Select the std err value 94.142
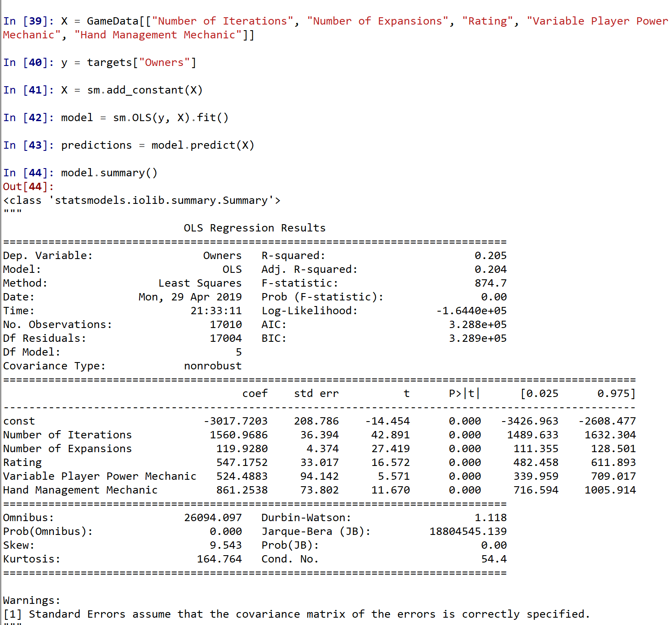The height and width of the screenshot is (625, 672). (320, 476)
